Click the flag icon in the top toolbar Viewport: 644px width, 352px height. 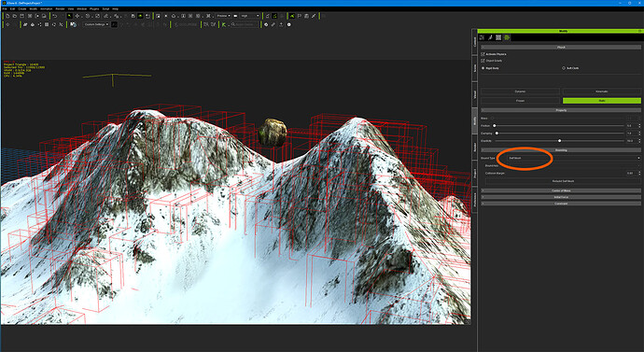coord(300,16)
